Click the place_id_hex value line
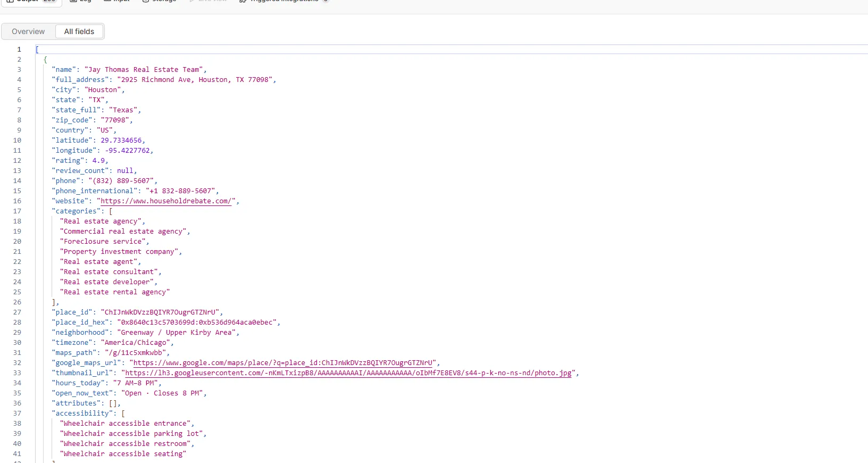This screenshot has width=868, height=463. pyautogui.click(x=166, y=323)
